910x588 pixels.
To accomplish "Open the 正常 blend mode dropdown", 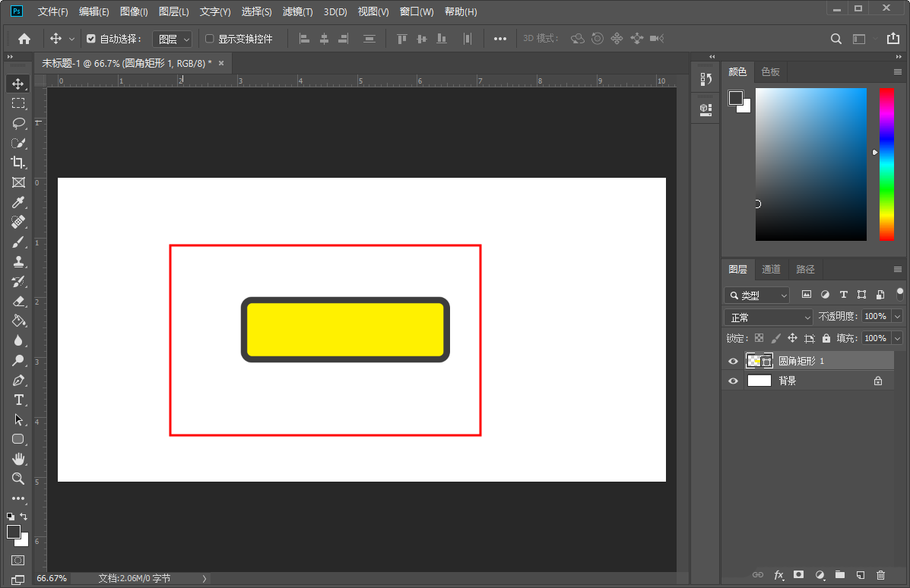I will pyautogui.click(x=769, y=317).
